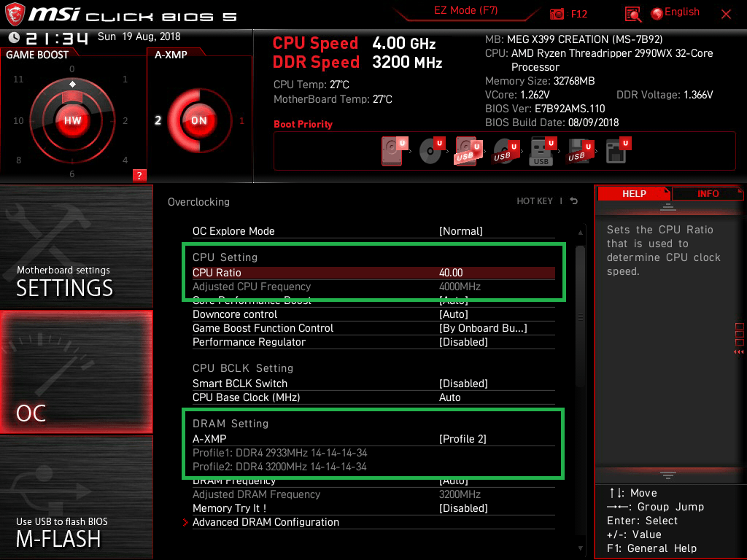This screenshot has width=747, height=560.
Task: Click the settings list scrollbar up arrow
Action: tap(580, 233)
